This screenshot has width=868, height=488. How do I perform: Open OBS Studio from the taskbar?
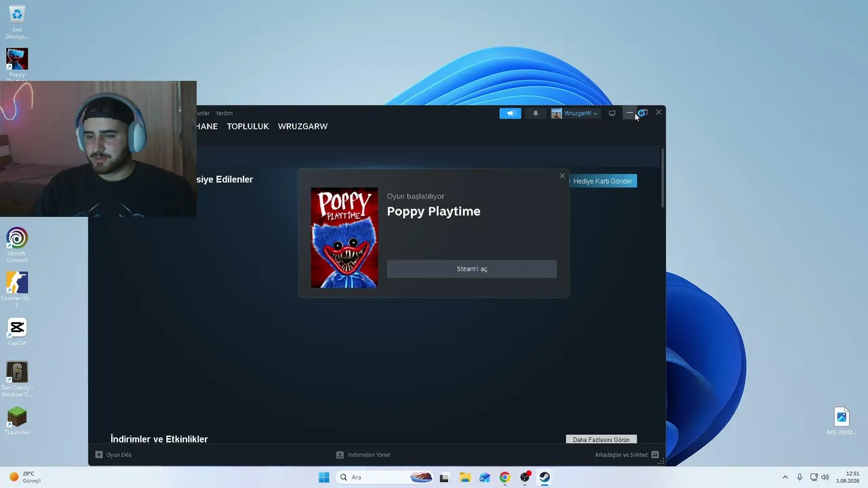point(525,477)
